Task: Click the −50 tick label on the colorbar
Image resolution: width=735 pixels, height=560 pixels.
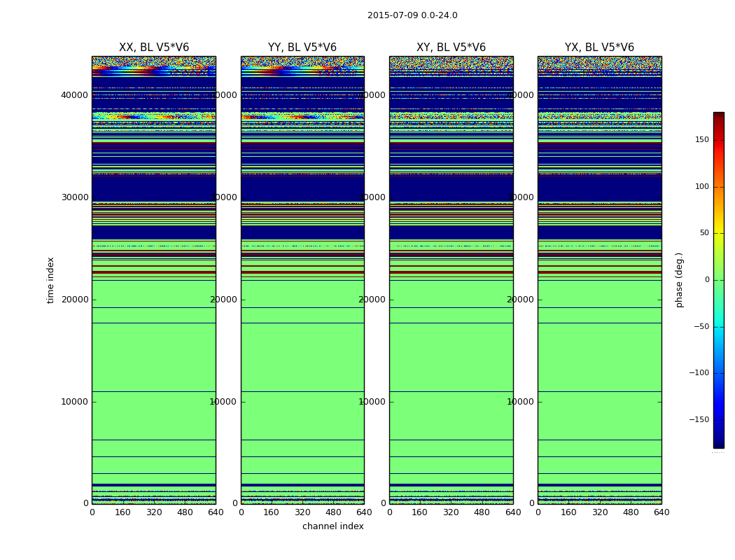Action: coord(701,327)
